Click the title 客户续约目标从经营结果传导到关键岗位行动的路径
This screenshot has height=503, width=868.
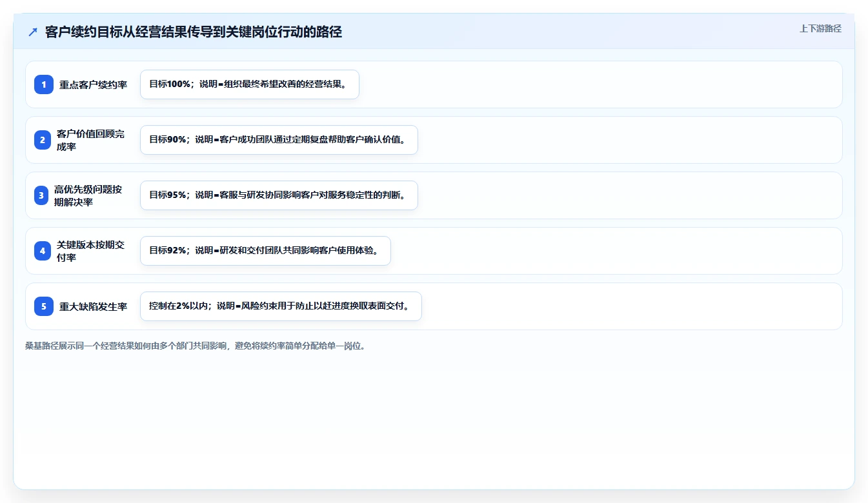[x=194, y=32]
